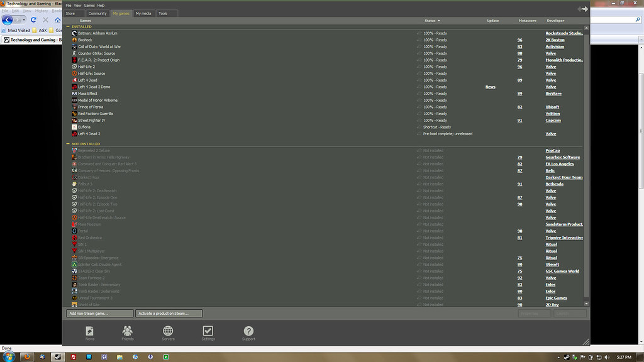Viewport: 644px width, 362px height.
Task: Toggle favorite marker for Half-Life 2 row
Action: point(419,67)
